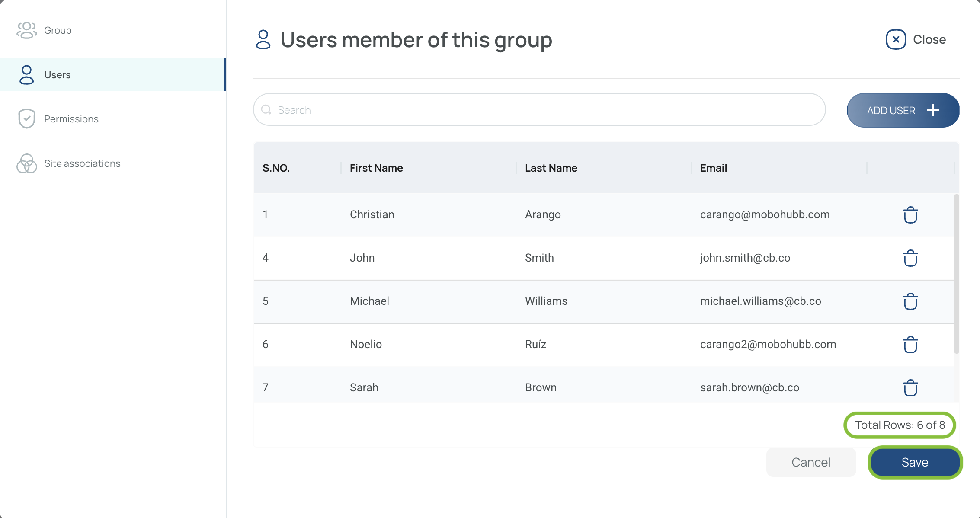The height and width of the screenshot is (518, 980).
Task: Open Site associations tab
Action: tap(112, 163)
